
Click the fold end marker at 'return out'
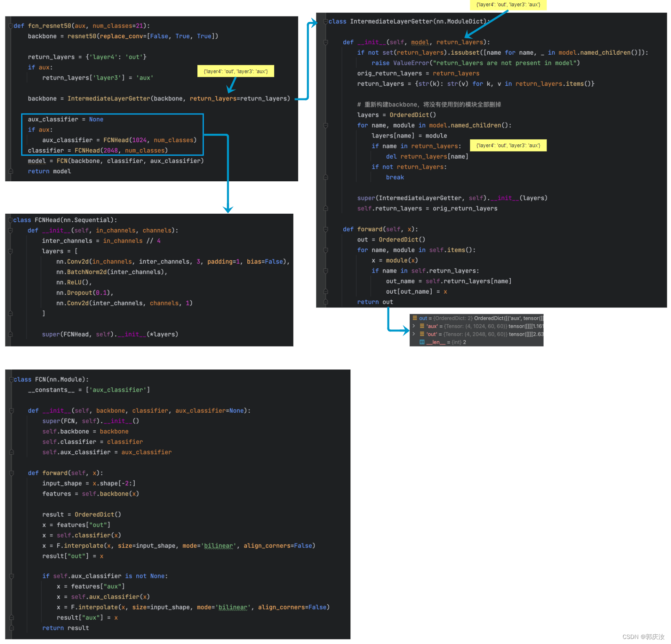(x=326, y=302)
